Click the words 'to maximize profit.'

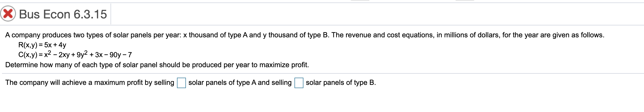[x=280, y=65]
